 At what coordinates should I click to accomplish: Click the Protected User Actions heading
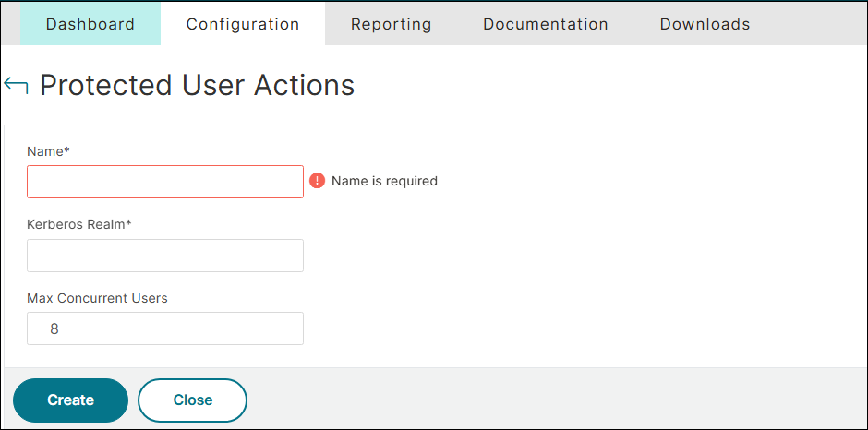click(197, 85)
